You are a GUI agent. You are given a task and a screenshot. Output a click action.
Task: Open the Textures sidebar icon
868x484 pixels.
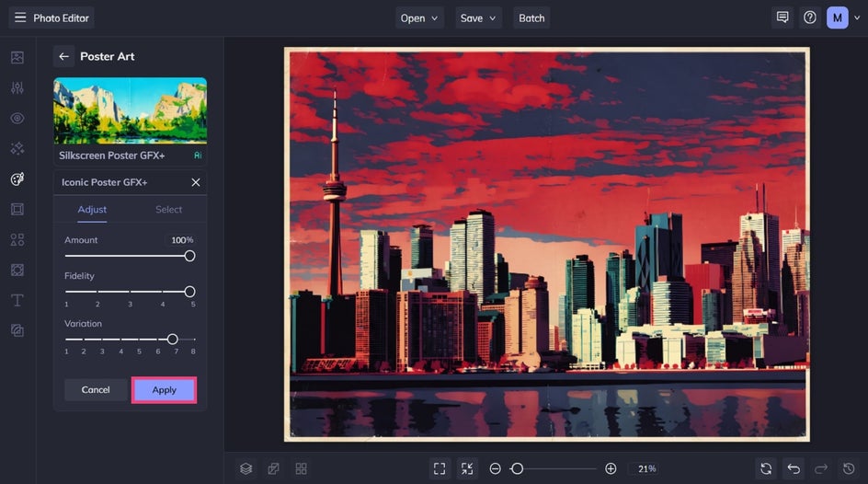pos(17,330)
